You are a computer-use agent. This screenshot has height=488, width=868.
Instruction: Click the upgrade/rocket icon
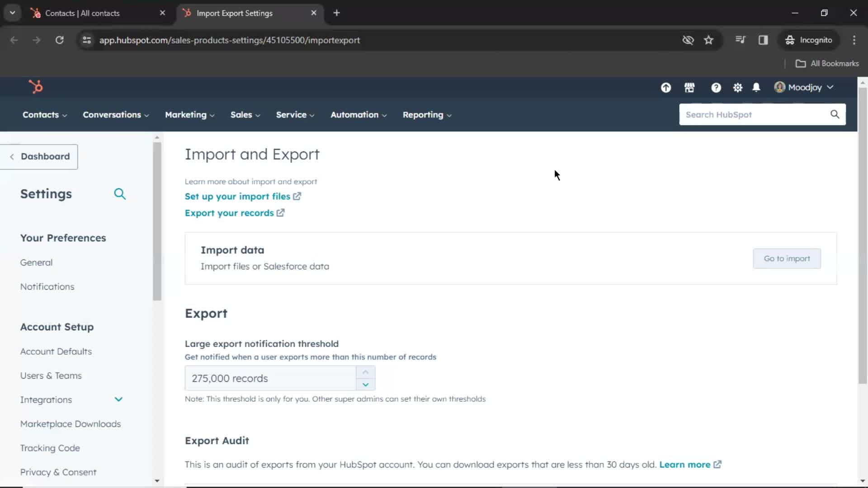point(666,88)
